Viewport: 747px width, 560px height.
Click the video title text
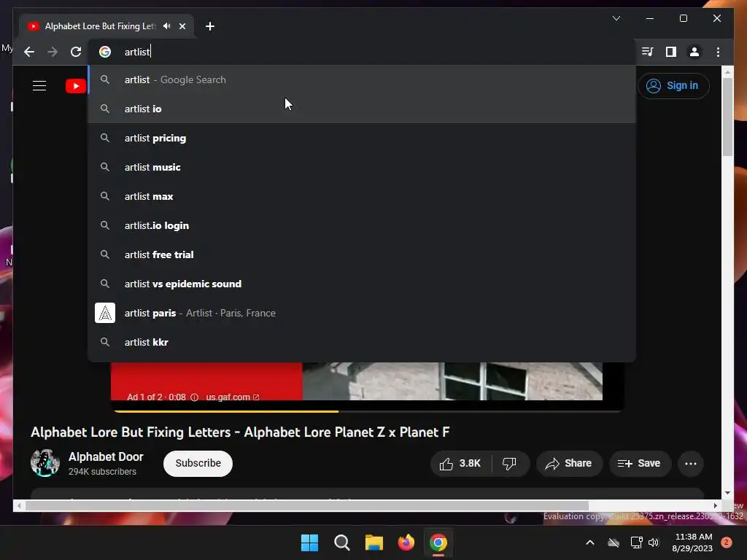pos(240,432)
